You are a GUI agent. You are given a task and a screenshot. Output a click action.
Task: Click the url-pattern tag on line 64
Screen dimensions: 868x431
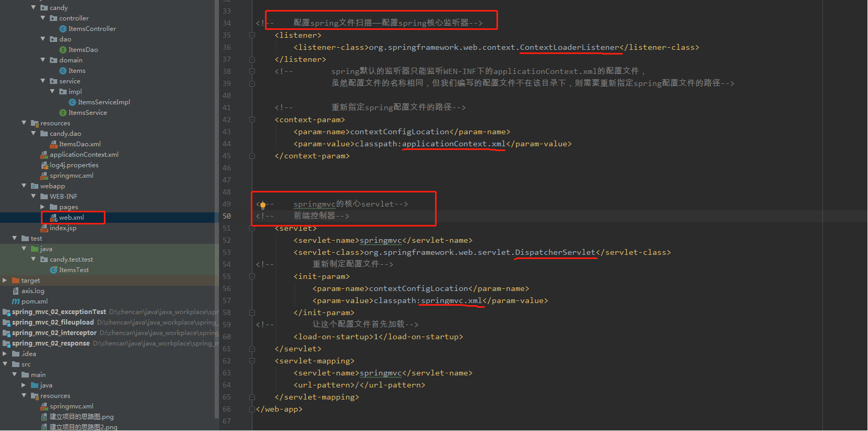pyautogui.click(x=359, y=385)
